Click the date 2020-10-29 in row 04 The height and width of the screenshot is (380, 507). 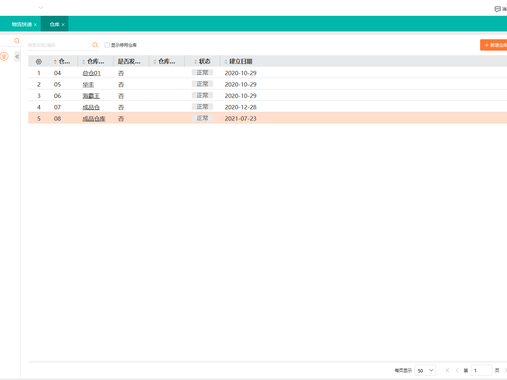click(240, 73)
